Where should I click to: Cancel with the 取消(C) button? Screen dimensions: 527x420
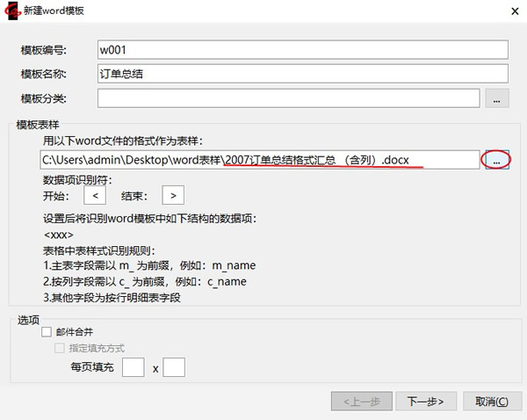coord(491,401)
